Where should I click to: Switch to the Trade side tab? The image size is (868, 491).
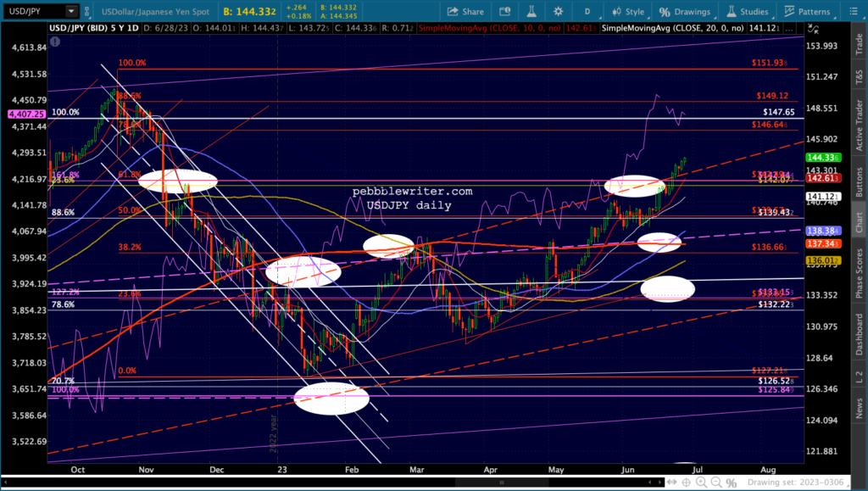click(x=860, y=44)
